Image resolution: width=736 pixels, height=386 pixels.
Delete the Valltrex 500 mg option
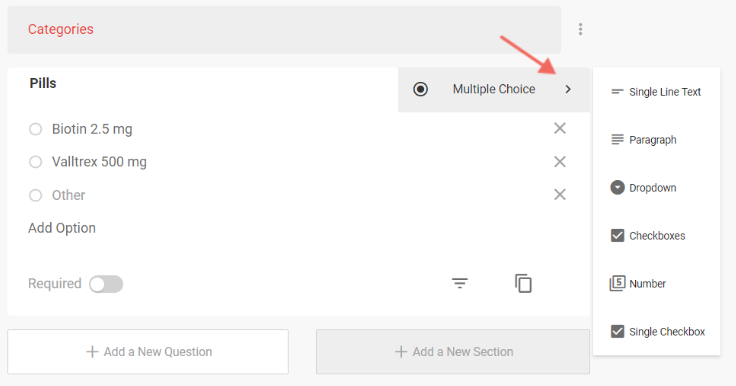pos(560,162)
